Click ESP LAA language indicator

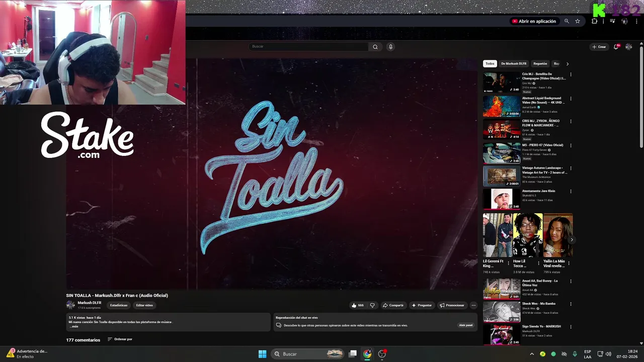588,354
